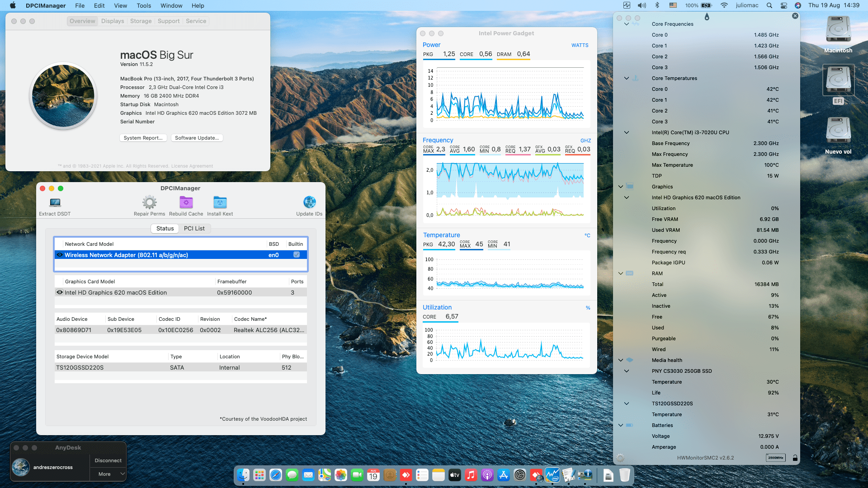The image size is (868, 488).
Task: Launch Safari from the Dock
Action: click(276, 475)
